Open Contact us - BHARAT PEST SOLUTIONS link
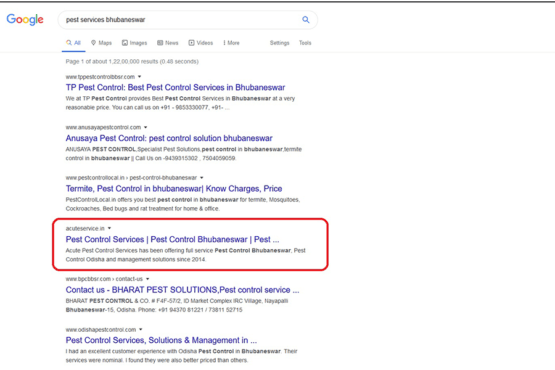Image resolution: width=555 pixels, height=370 pixels. (182, 290)
